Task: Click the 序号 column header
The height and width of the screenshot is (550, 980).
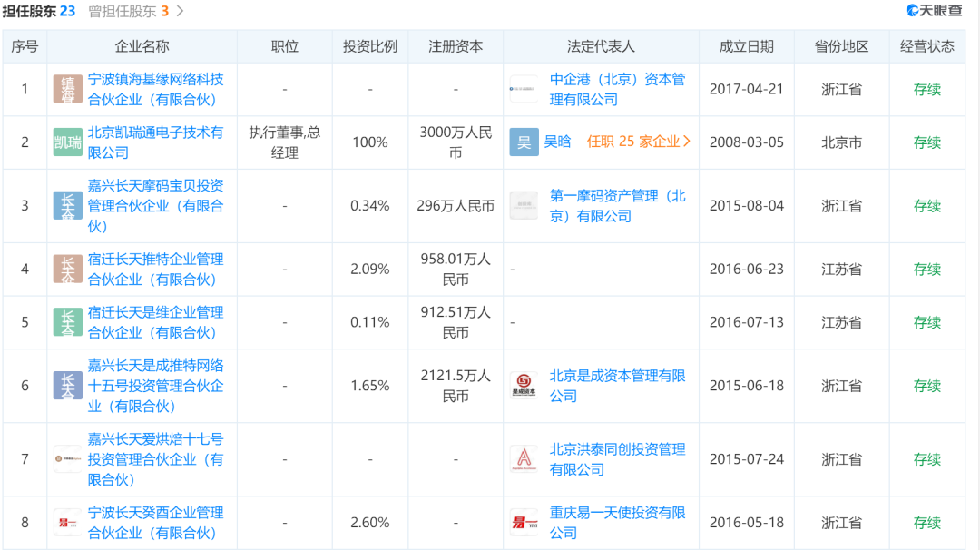Action: click(25, 47)
